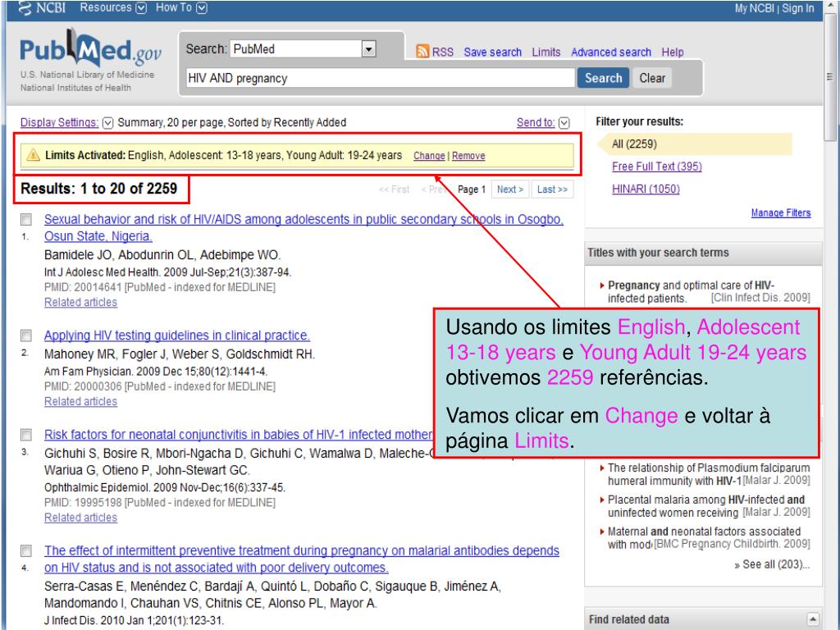Click the NCBI logo icon

click(x=25, y=8)
